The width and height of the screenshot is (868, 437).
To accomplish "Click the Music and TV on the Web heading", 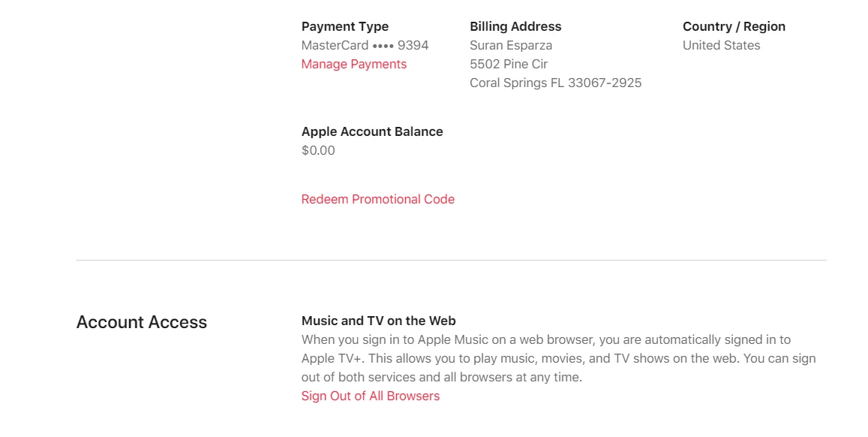I will 379,321.
